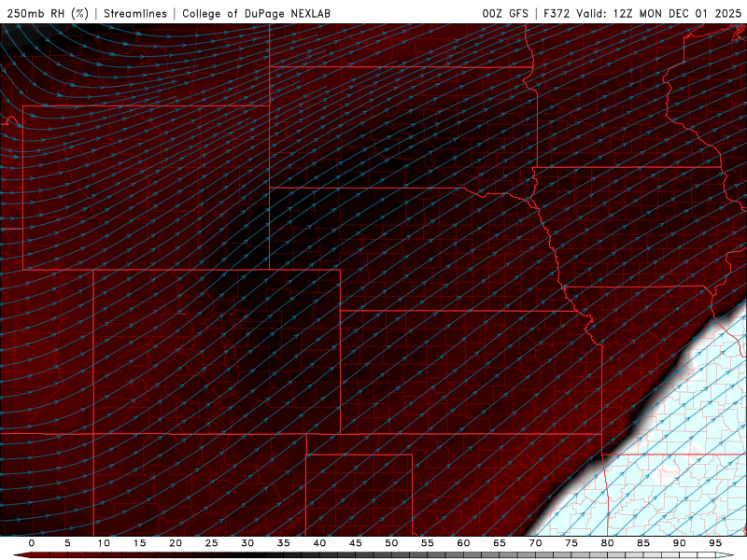Click the '250mb RH (%)' title text
The height and width of the screenshot is (560, 747).
(48, 13)
